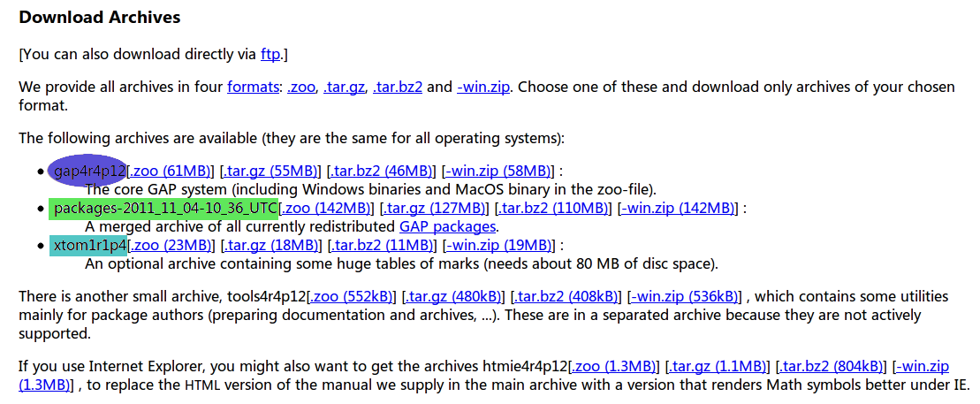
Task: Download tools4r4p12 -win.zip (536kB) archive
Action: (684, 296)
